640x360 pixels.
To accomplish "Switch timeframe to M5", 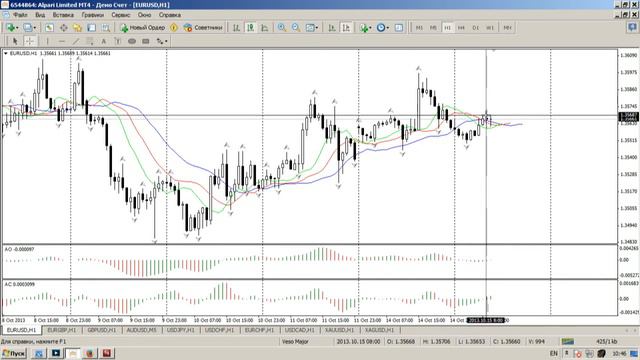I will pyautogui.click(x=433, y=28).
